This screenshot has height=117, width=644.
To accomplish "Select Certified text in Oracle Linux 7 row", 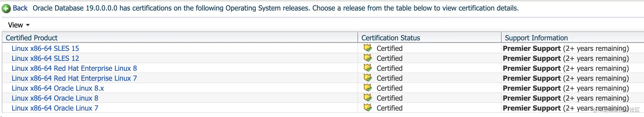I will tap(389, 108).
